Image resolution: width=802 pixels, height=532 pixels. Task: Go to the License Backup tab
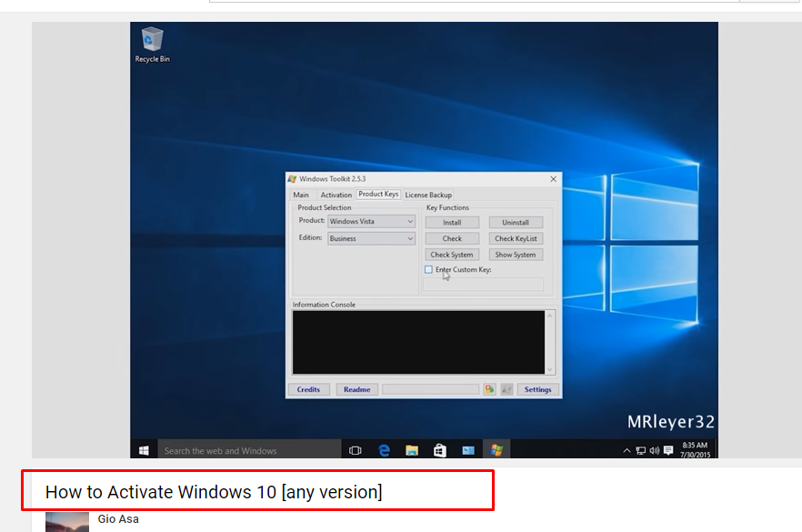pos(428,195)
